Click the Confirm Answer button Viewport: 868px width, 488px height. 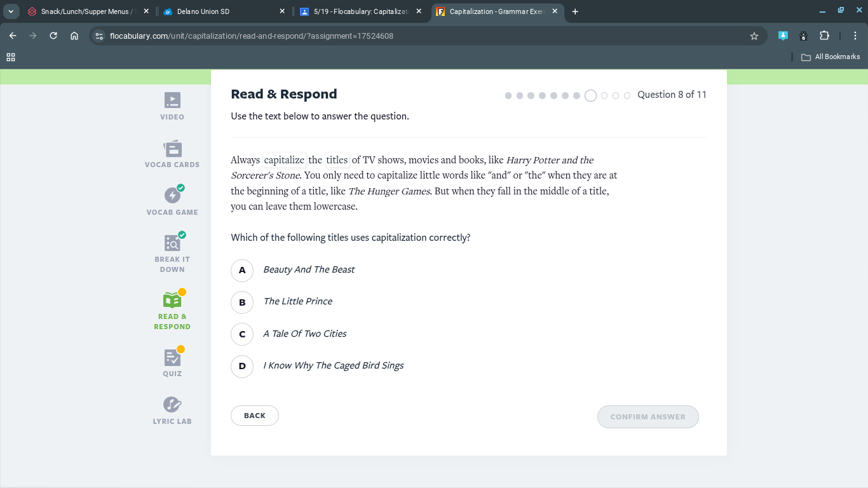click(x=648, y=417)
